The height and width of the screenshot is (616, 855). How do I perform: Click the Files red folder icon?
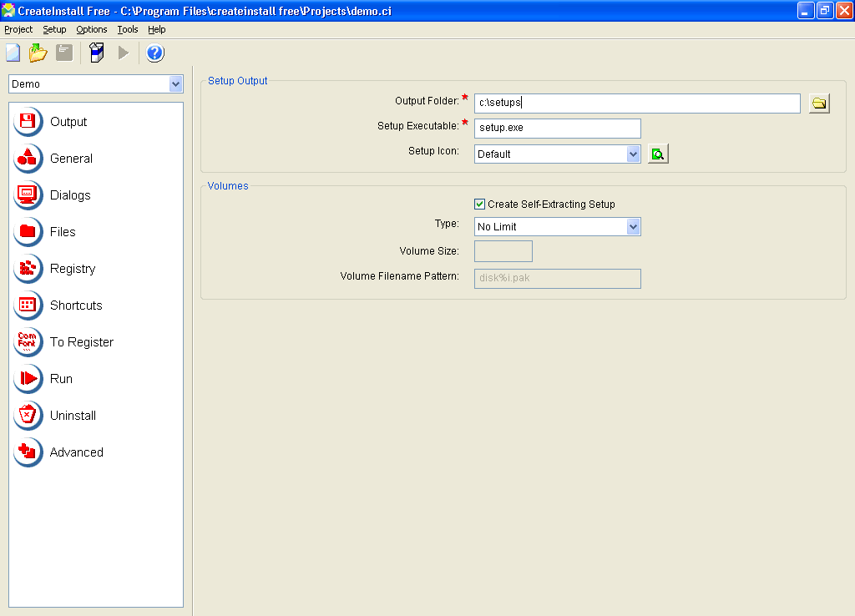coord(28,232)
